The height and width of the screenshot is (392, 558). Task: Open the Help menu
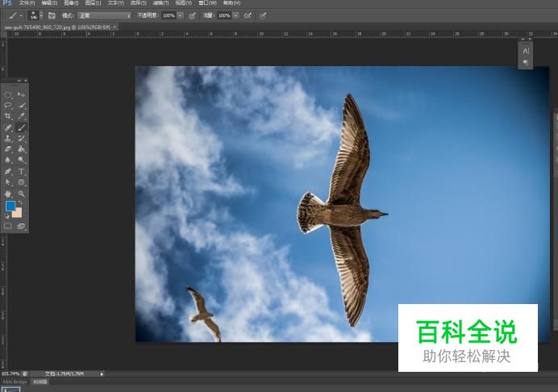click(x=231, y=3)
